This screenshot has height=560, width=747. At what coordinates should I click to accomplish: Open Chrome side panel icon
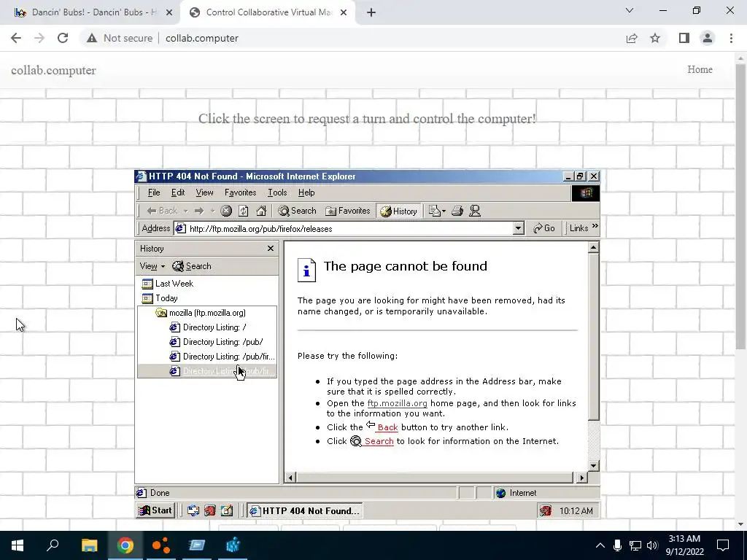pos(684,38)
